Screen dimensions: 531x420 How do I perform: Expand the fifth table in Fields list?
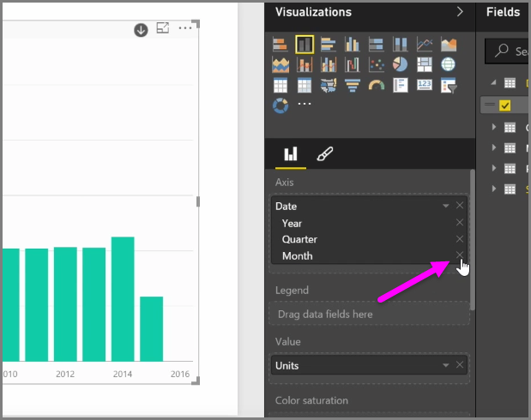click(x=494, y=189)
